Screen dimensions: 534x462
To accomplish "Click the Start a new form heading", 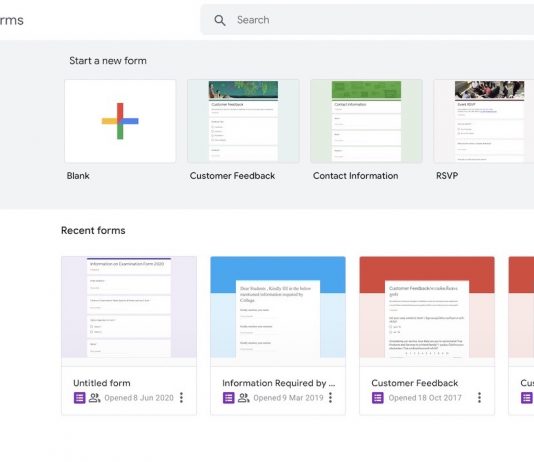I will pos(108,61).
